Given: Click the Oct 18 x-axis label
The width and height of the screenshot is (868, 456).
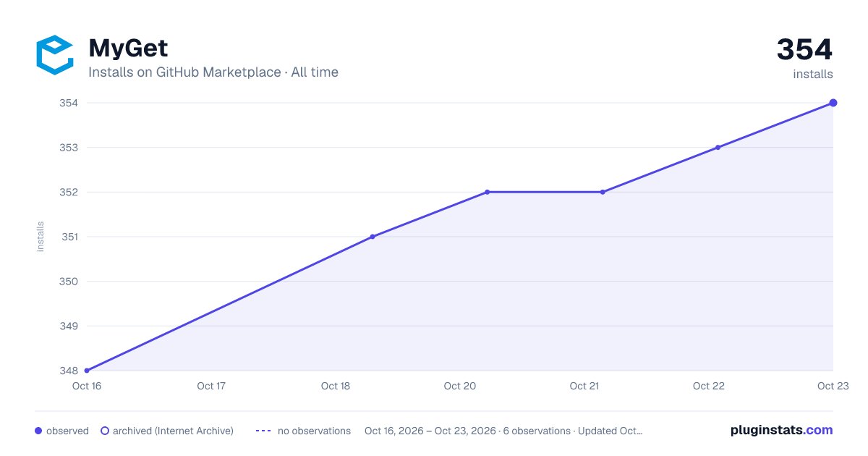Looking at the screenshot, I should coord(336,386).
